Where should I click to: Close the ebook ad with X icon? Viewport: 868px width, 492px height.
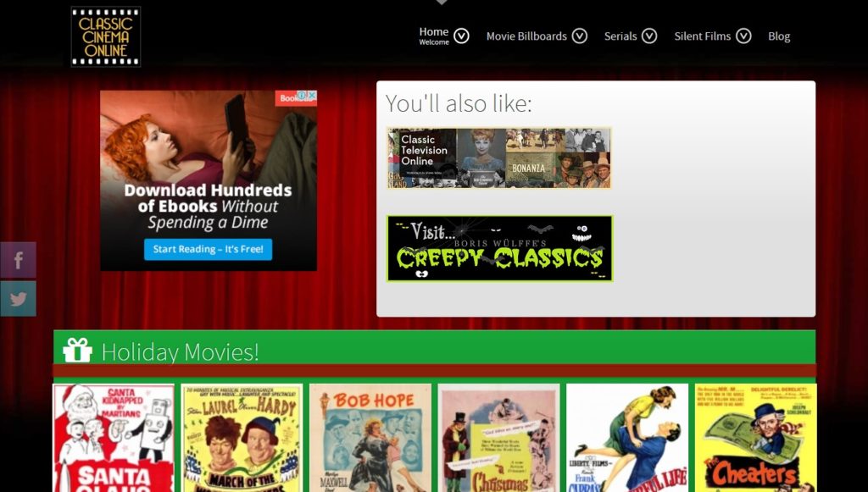312,95
